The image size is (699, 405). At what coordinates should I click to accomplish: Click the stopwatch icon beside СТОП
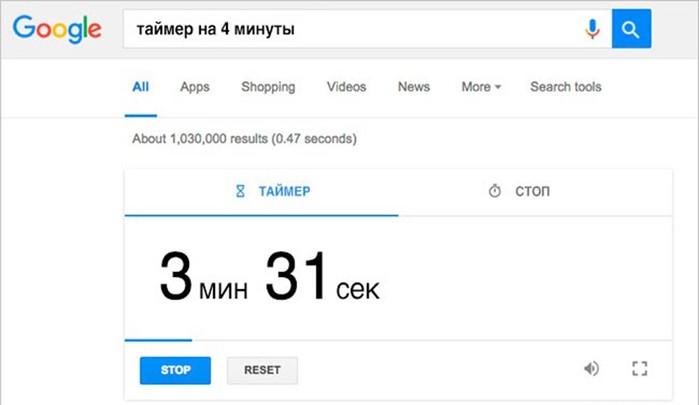pyautogui.click(x=495, y=191)
